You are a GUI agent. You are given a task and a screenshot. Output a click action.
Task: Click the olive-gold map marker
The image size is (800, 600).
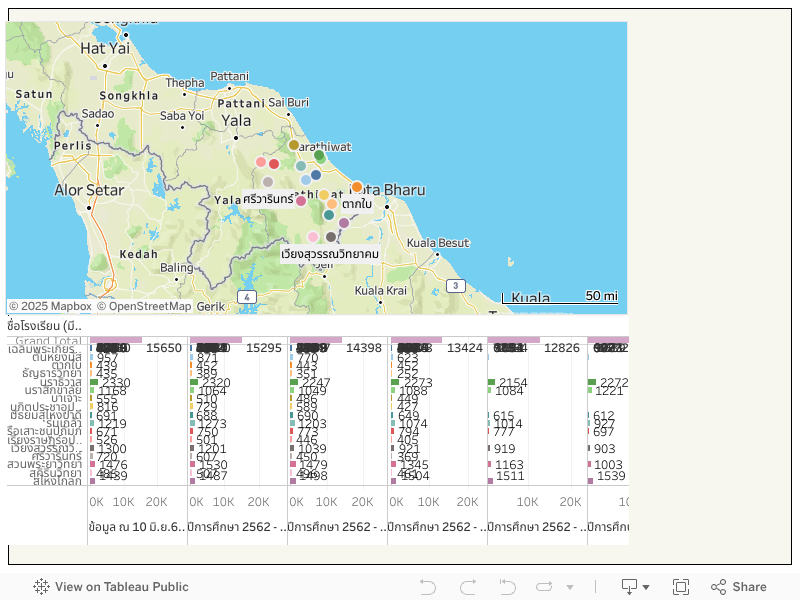click(294, 145)
